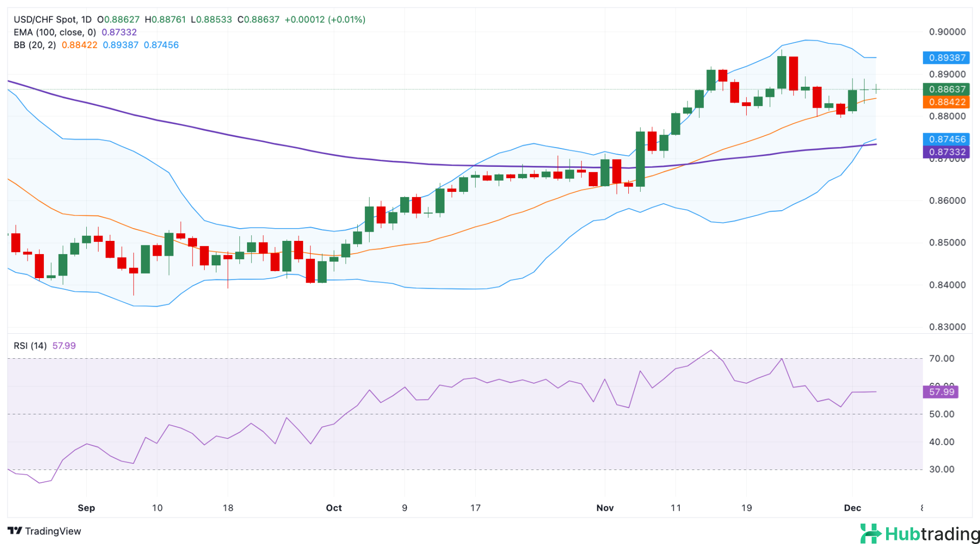The height and width of the screenshot is (544, 980).
Task: Select the RSI (14) indicator legend
Action: (x=30, y=345)
